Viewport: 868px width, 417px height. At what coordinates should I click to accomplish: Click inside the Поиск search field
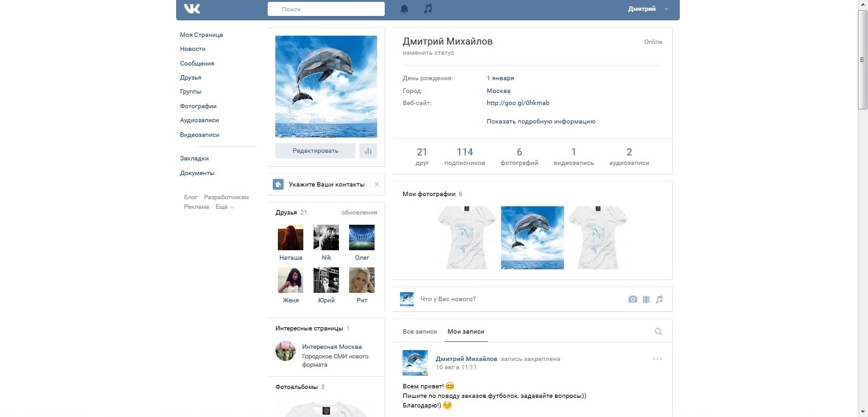(x=326, y=8)
